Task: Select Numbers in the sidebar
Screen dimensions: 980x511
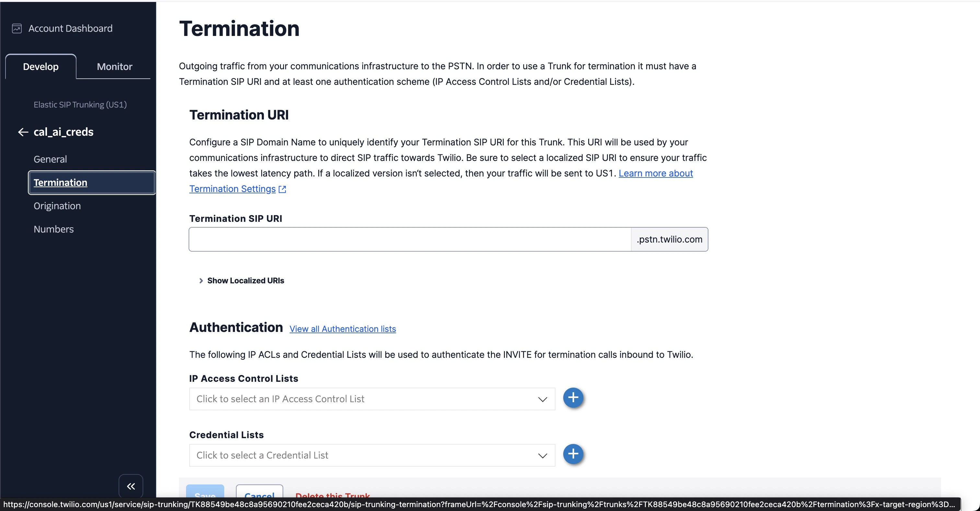Action: (x=53, y=229)
